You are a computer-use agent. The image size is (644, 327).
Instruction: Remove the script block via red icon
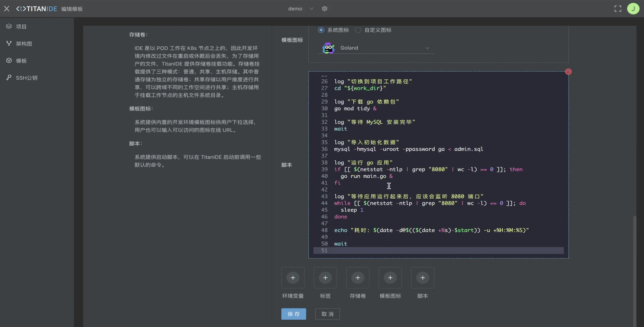click(568, 72)
